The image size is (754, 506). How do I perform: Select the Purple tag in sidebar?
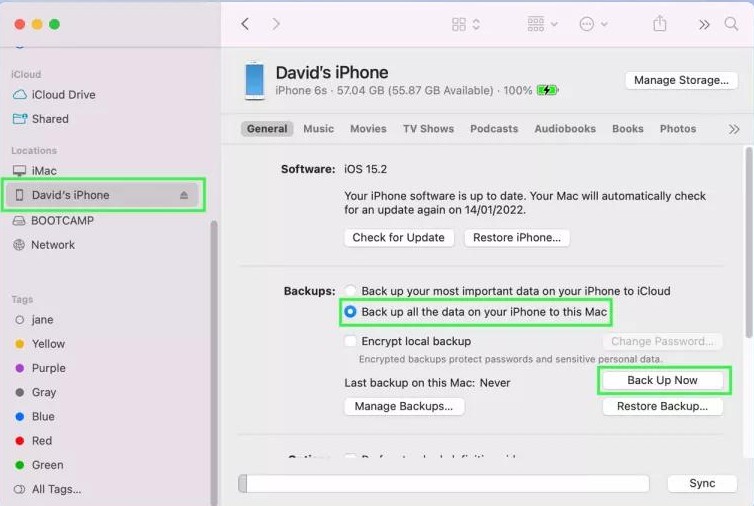[x=48, y=368]
